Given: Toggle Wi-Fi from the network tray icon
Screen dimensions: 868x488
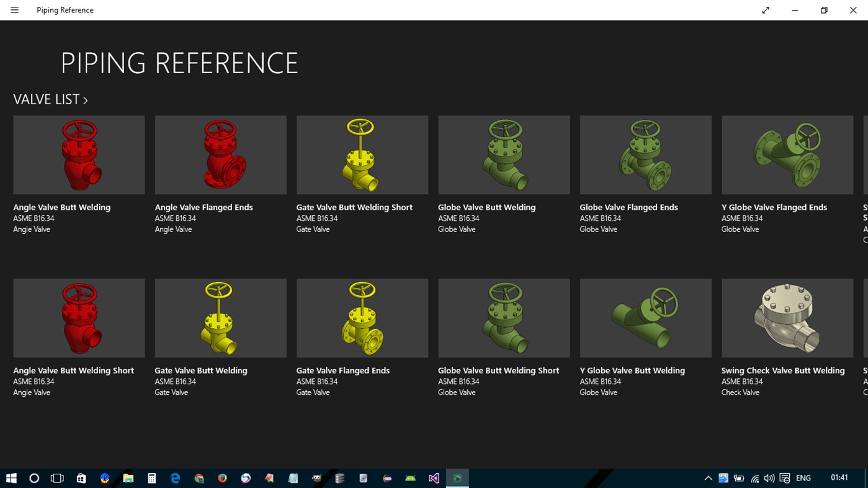Looking at the screenshot, I should coord(754,477).
